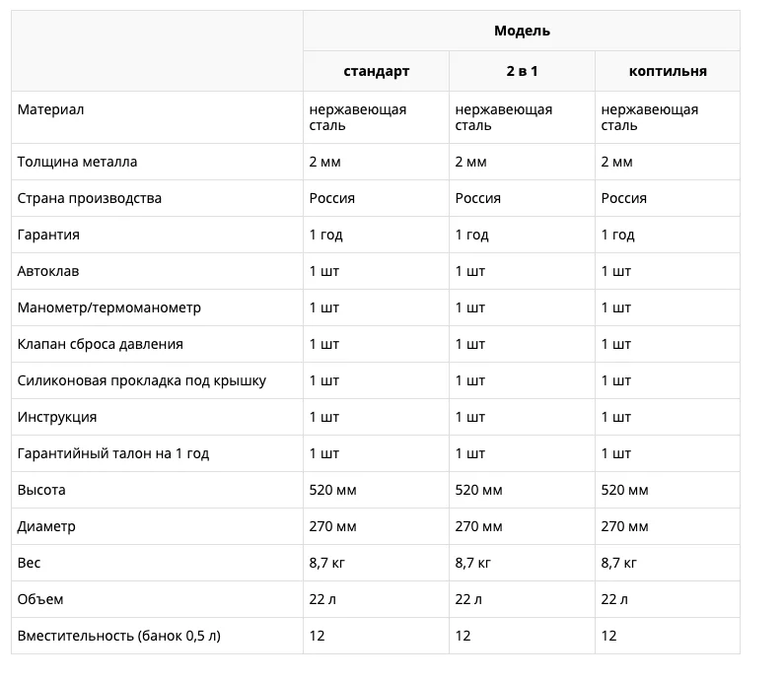The width and height of the screenshot is (784, 680).
Task: Click "Силиконовая прокладка под крышку" label
Action: point(141,380)
